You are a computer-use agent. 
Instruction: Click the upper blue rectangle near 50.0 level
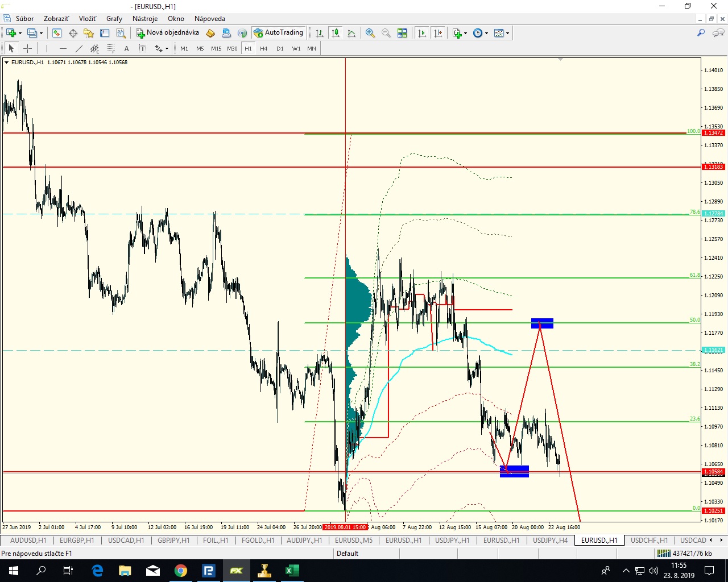pyautogui.click(x=542, y=323)
